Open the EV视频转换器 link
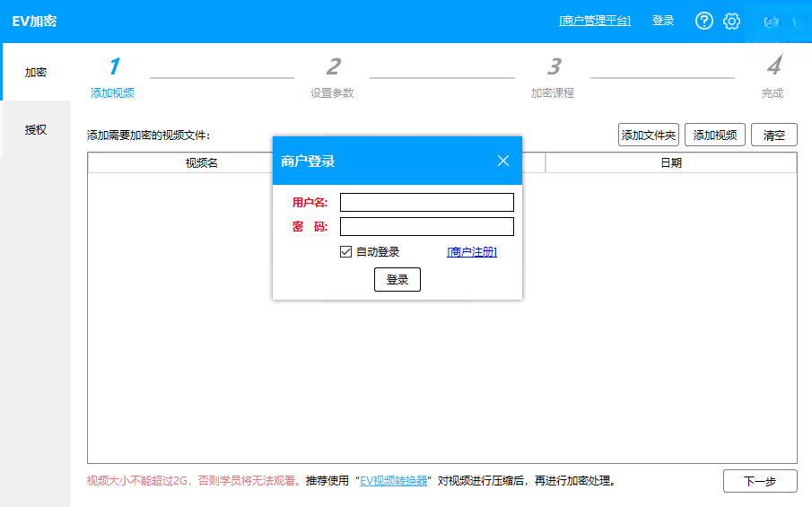This screenshot has width=812, height=507. tap(394, 481)
